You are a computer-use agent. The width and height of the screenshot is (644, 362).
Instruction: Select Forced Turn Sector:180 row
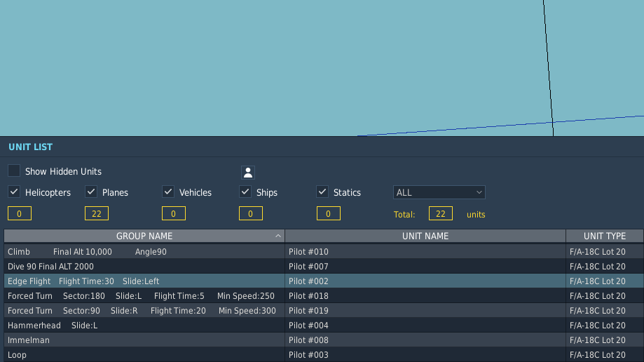click(144, 296)
